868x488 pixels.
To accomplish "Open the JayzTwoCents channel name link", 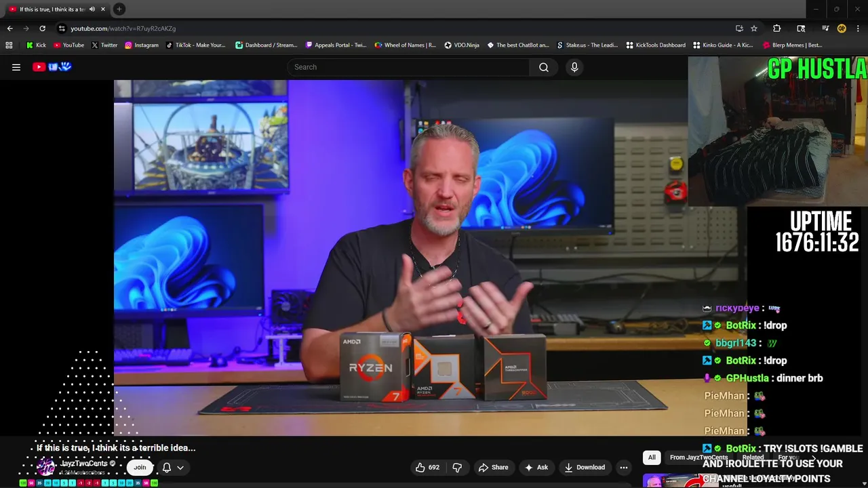I will (x=83, y=464).
